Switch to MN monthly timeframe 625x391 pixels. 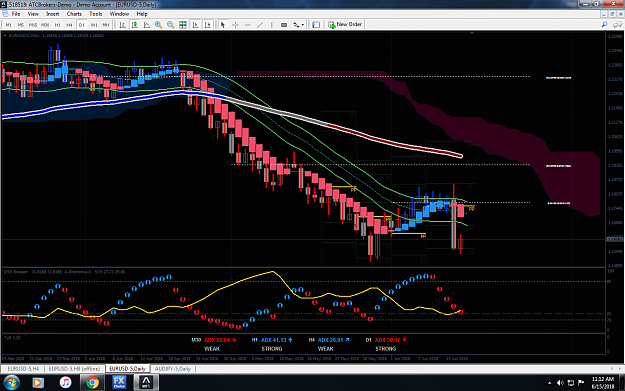[x=106, y=25]
